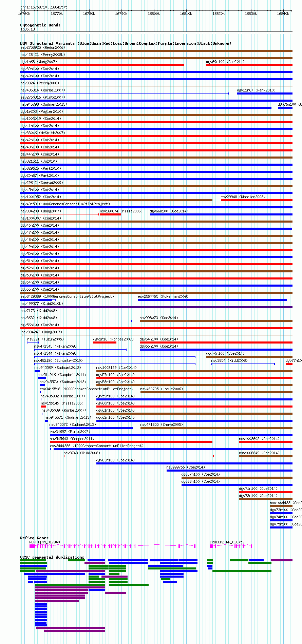Screen dimensions: 302x644
Task: Click the Cytogenetic Bands track heading
Action: [x=40, y=25]
